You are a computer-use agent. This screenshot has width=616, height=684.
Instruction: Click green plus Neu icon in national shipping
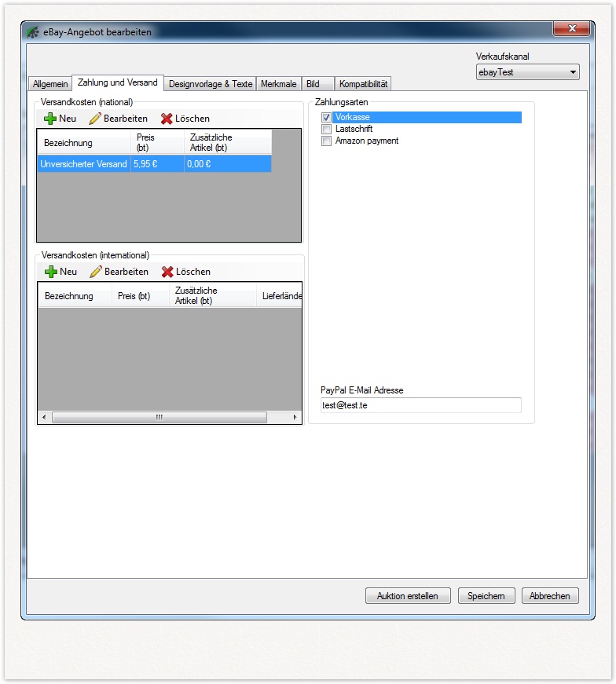tap(50, 119)
